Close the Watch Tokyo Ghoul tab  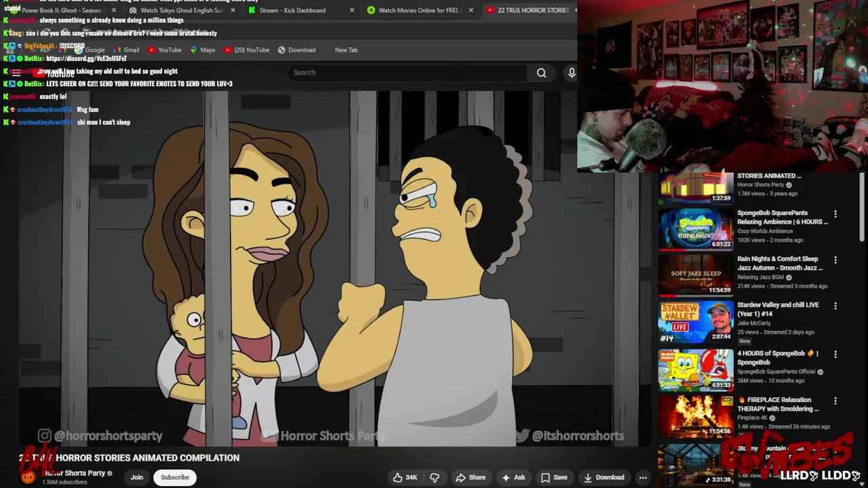tap(233, 10)
